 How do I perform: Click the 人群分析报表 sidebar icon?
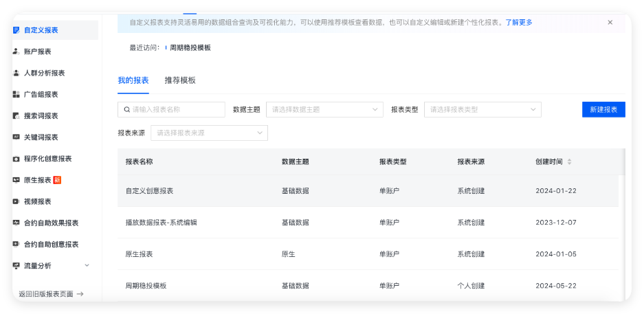tap(16, 73)
